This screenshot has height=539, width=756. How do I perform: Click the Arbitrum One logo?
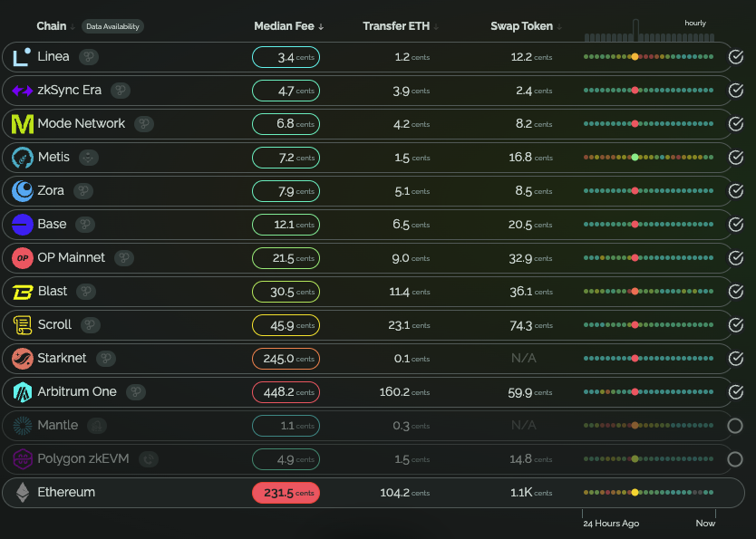tap(22, 392)
